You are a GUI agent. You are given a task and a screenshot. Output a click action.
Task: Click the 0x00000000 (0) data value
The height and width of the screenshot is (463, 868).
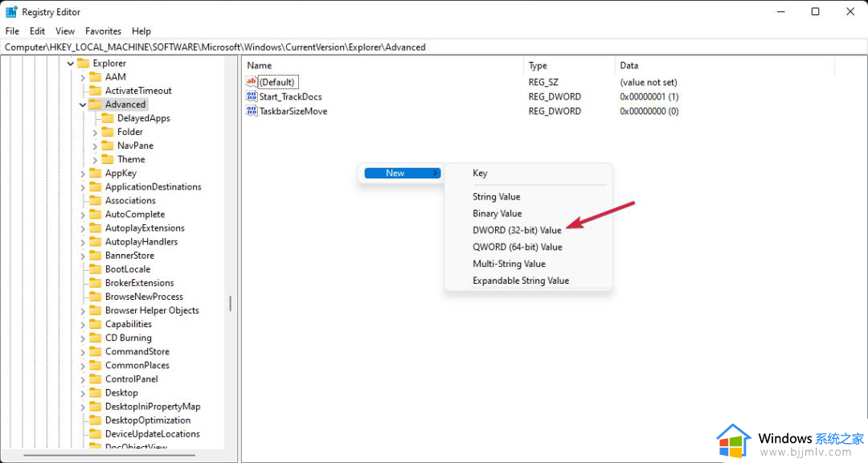pos(649,111)
